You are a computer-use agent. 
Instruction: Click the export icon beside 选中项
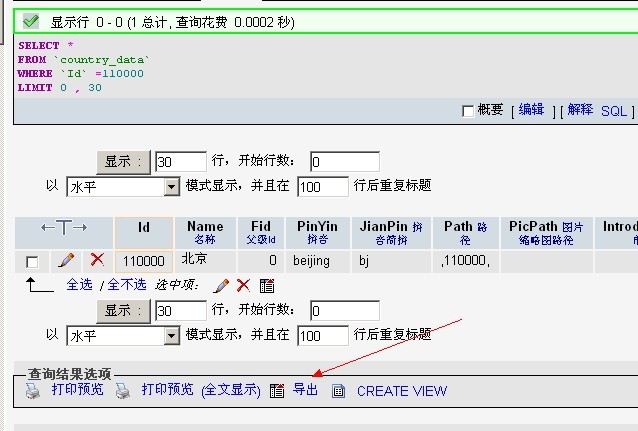[x=267, y=285]
